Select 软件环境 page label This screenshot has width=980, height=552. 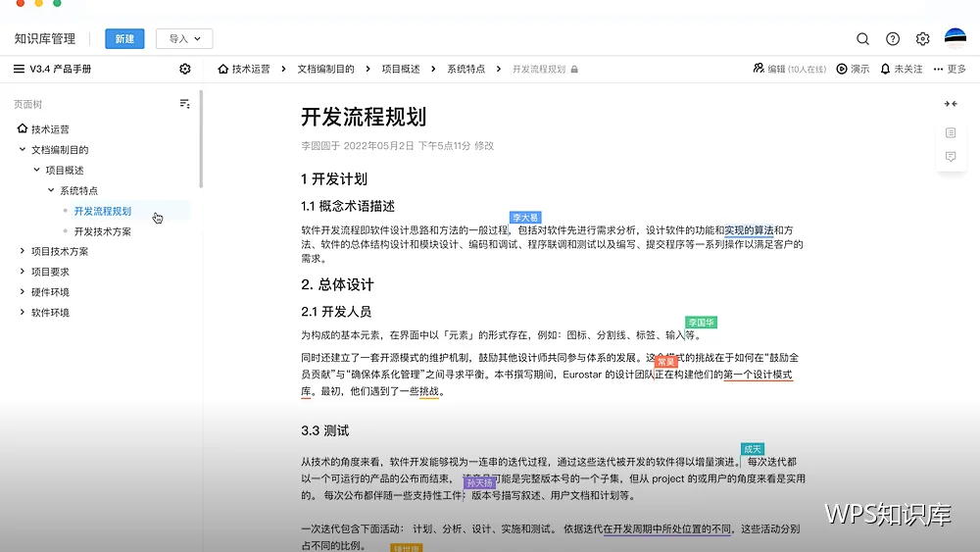[50, 313]
